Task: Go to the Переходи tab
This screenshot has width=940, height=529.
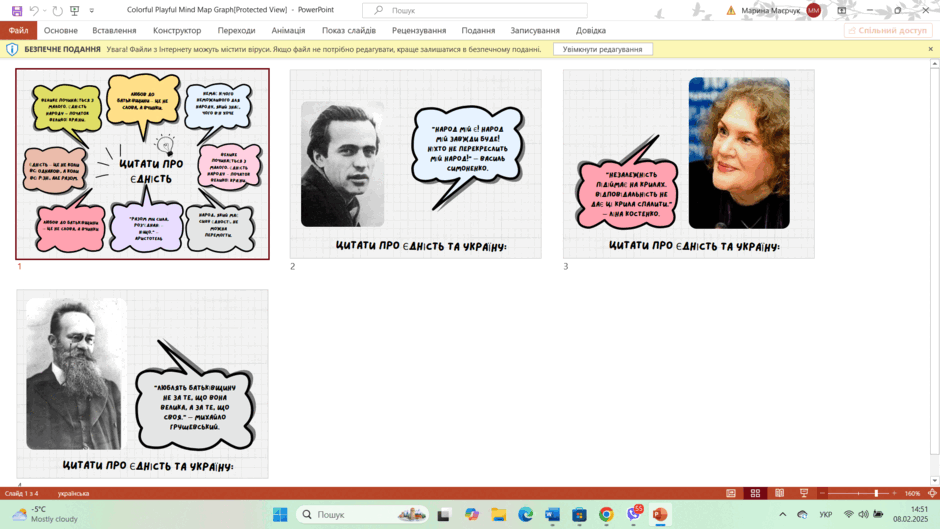Action: point(236,30)
